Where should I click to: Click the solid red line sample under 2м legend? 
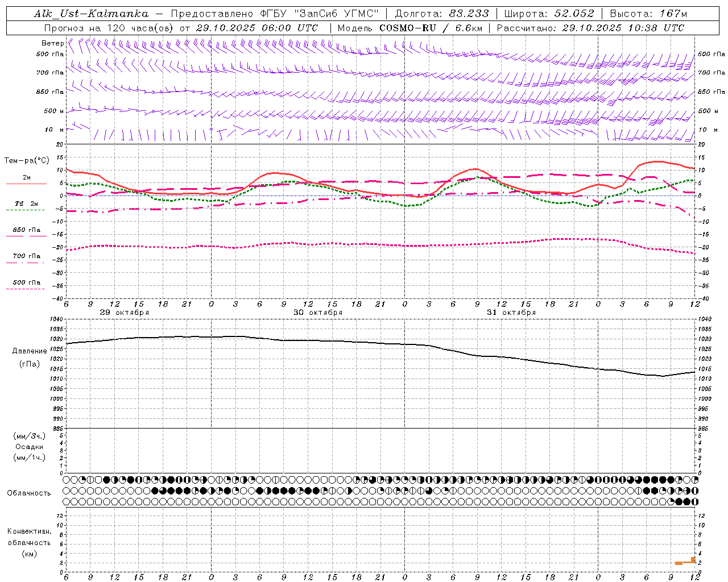27,184
